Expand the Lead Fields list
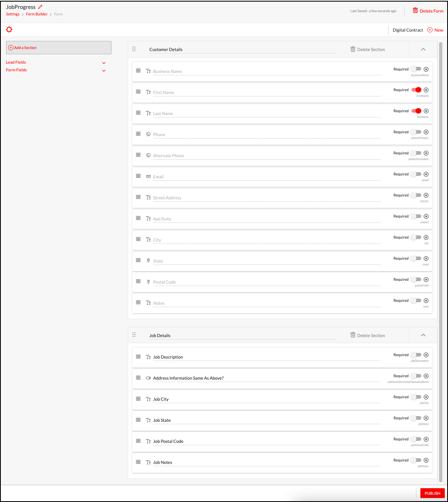Screen dimensions: 448x502 [104, 63]
